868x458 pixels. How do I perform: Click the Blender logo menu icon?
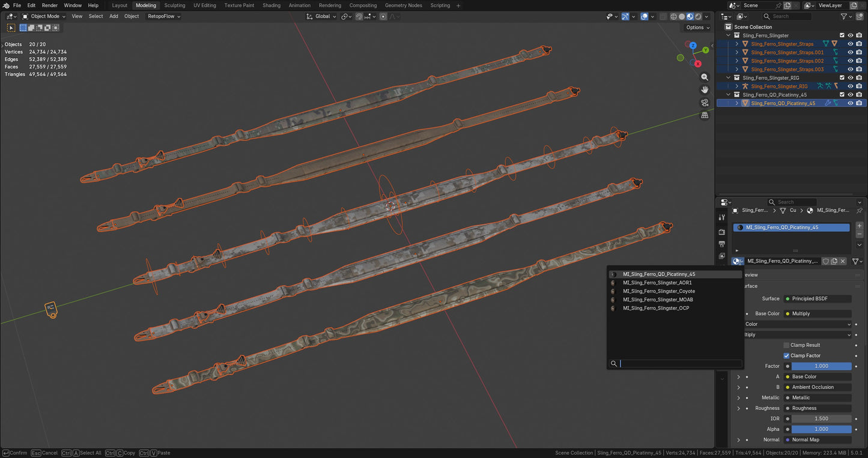pos(6,5)
